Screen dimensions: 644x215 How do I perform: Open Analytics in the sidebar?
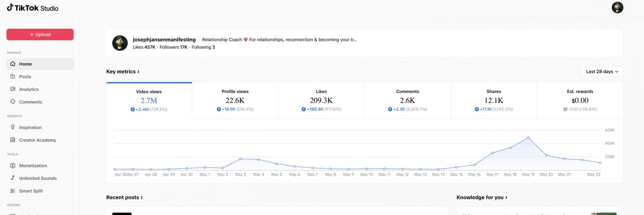(40, 89)
